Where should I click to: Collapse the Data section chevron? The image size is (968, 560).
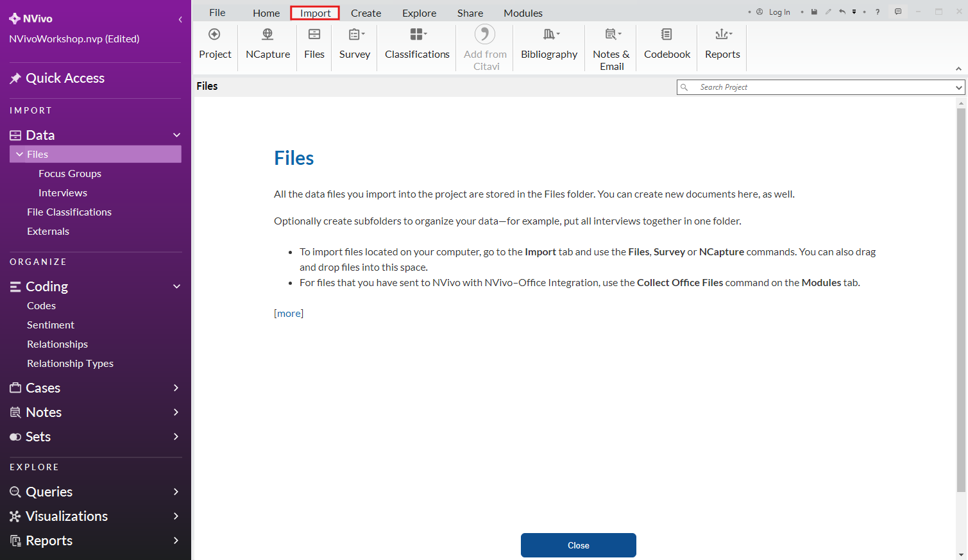click(177, 135)
